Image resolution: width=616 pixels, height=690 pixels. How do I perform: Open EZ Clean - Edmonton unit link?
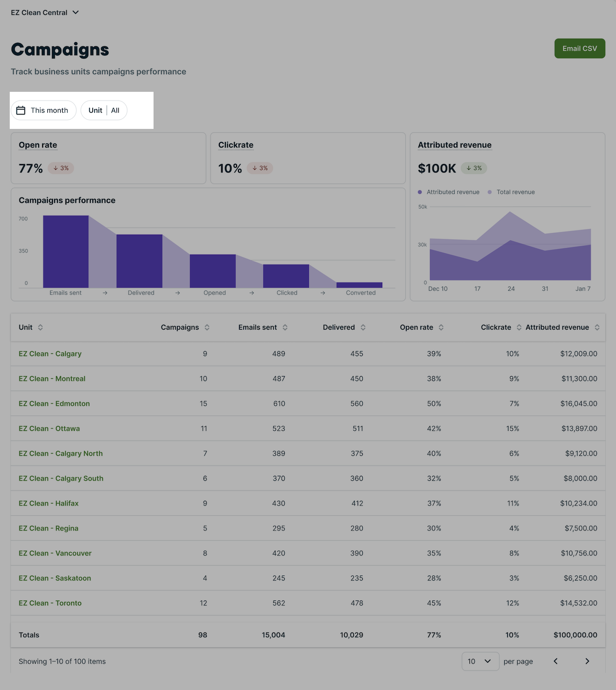click(x=54, y=403)
